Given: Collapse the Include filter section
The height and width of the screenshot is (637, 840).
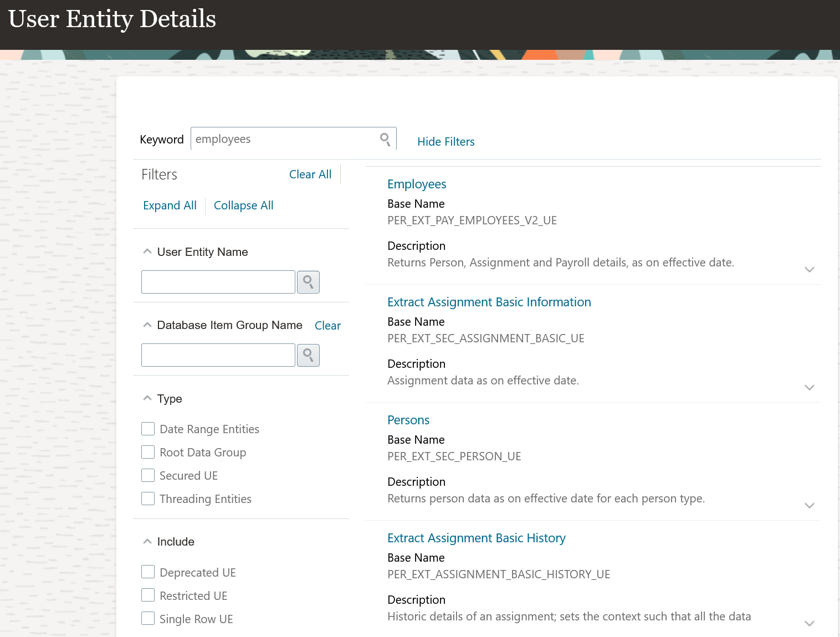Looking at the screenshot, I should pos(147,541).
